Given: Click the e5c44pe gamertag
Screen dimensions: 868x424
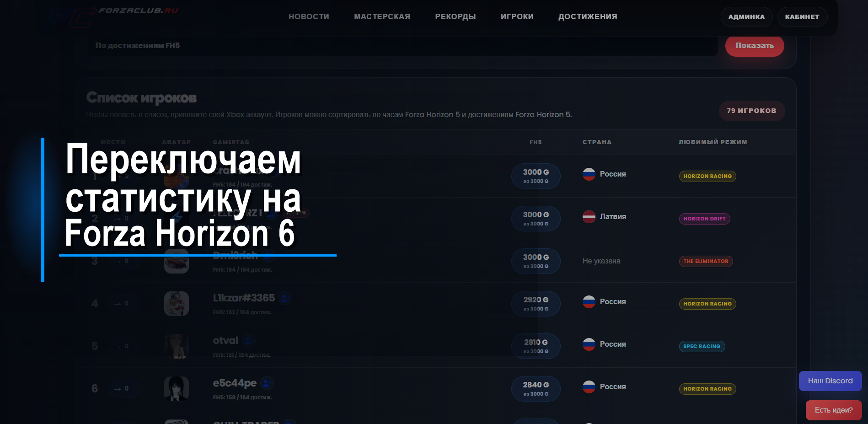Looking at the screenshot, I should pos(235,383).
